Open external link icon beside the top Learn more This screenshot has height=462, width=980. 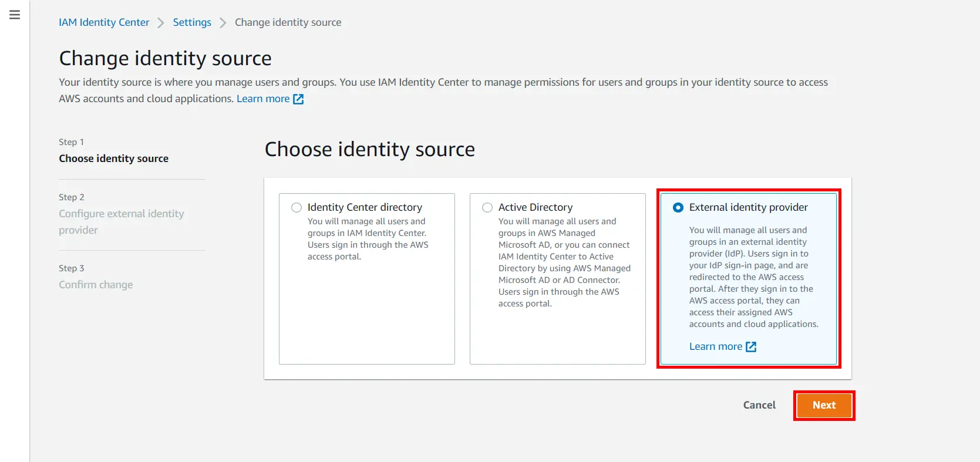pyautogui.click(x=298, y=99)
